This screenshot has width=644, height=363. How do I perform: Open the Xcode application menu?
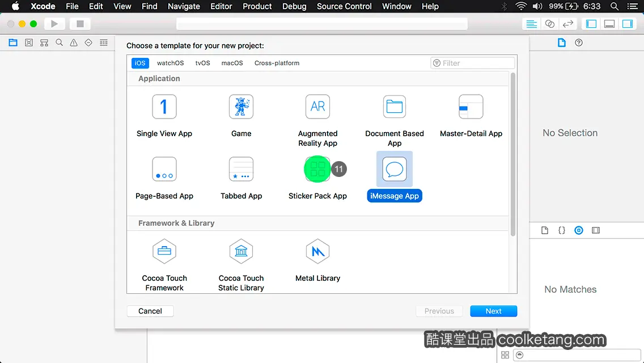(43, 6)
